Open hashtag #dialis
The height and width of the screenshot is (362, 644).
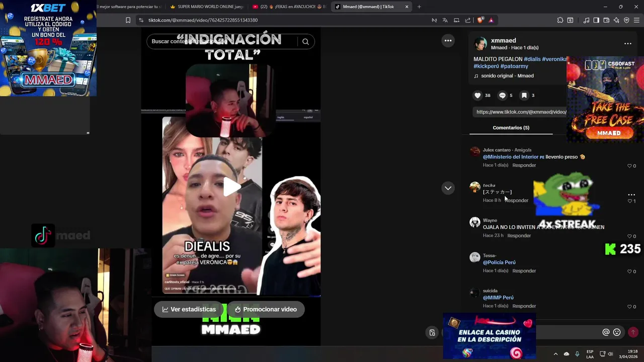tap(532, 59)
